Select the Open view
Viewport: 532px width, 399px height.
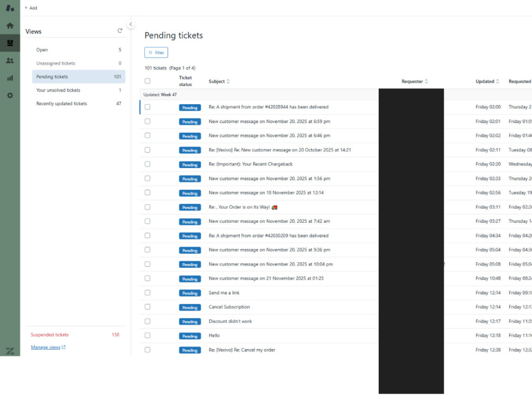point(79,50)
